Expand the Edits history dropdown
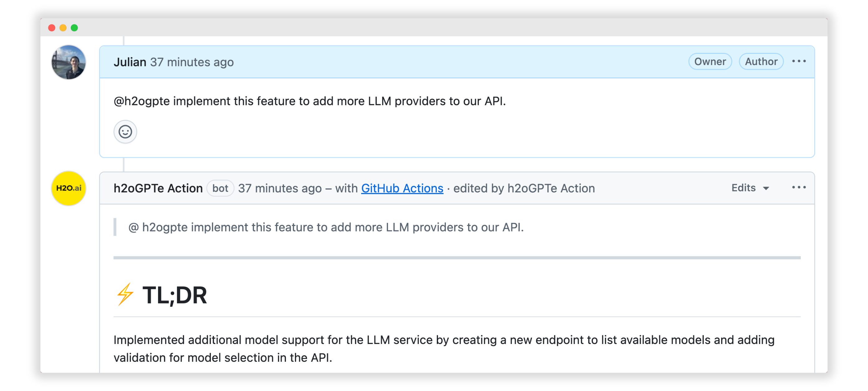Image resolution: width=868 pixels, height=391 pixels. coord(750,188)
